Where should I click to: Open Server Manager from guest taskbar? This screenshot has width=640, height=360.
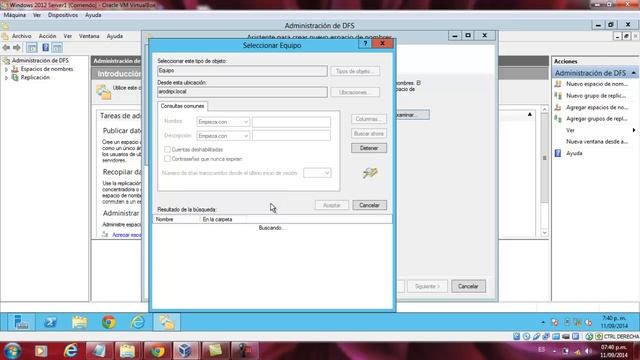pos(20,322)
